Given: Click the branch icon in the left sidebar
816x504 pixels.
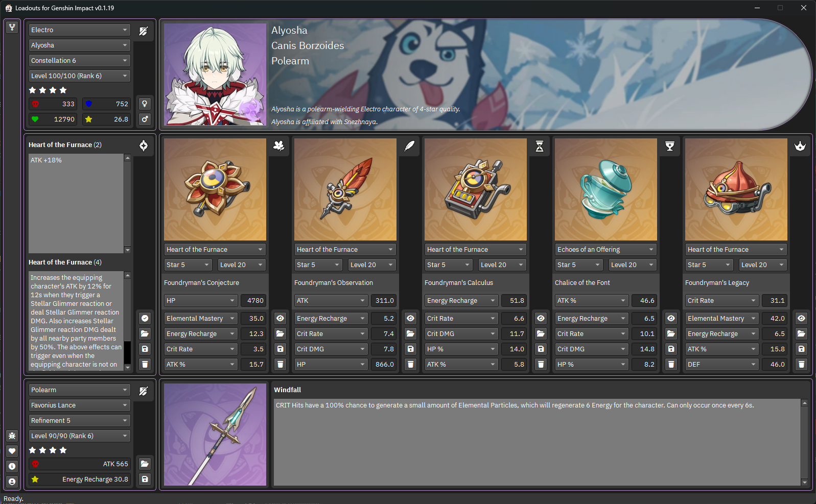Looking at the screenshot, I should pyautogui.click(x=12, y=28).
